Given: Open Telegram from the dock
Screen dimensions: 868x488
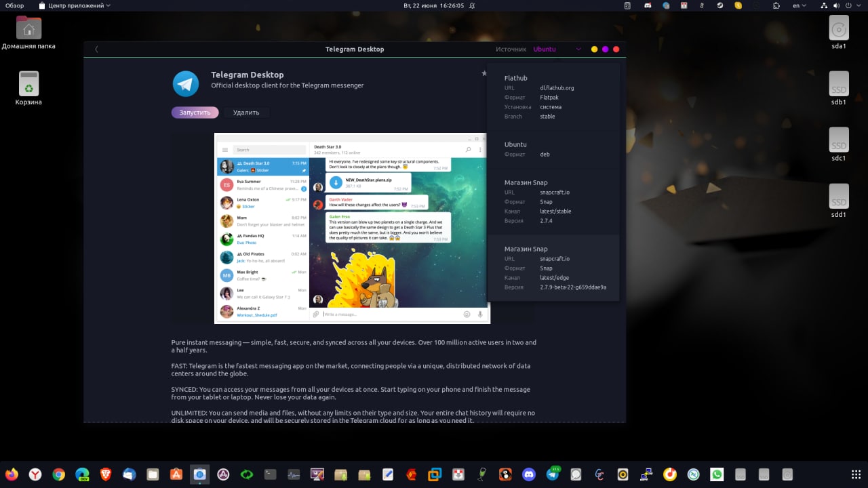Looking at the screenshot, I should [553, 474].
